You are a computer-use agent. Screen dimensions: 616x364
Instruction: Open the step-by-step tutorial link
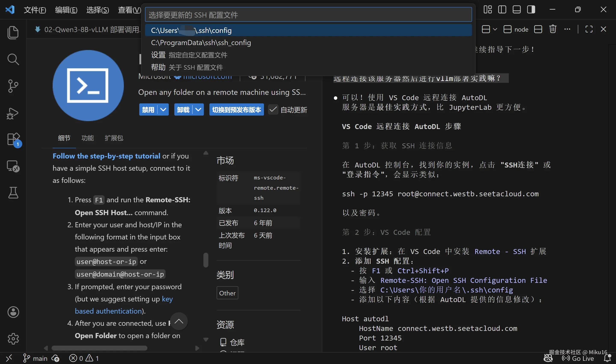pos(106,156)
